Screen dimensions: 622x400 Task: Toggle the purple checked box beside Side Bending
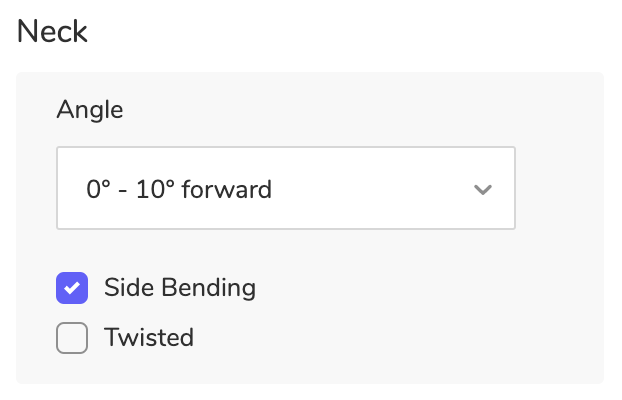[x=72, y=289]
